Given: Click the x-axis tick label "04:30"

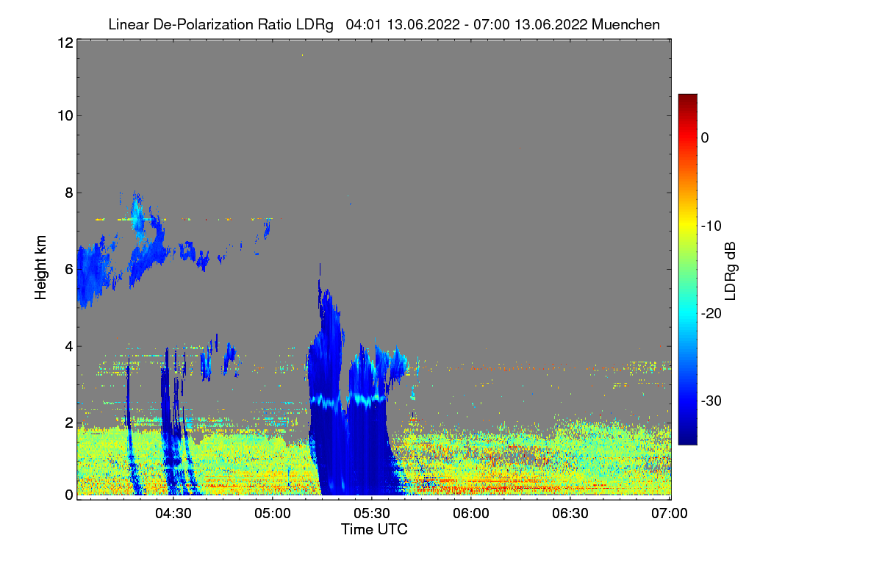Looking at the screenshot, I should pos(173,514).
